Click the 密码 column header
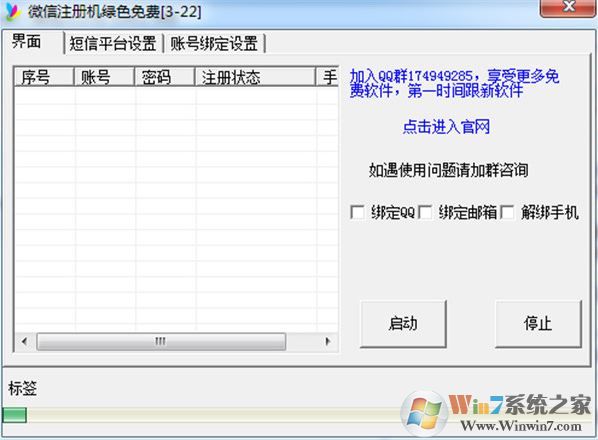The image size is (598, 440). pos(164,77)
